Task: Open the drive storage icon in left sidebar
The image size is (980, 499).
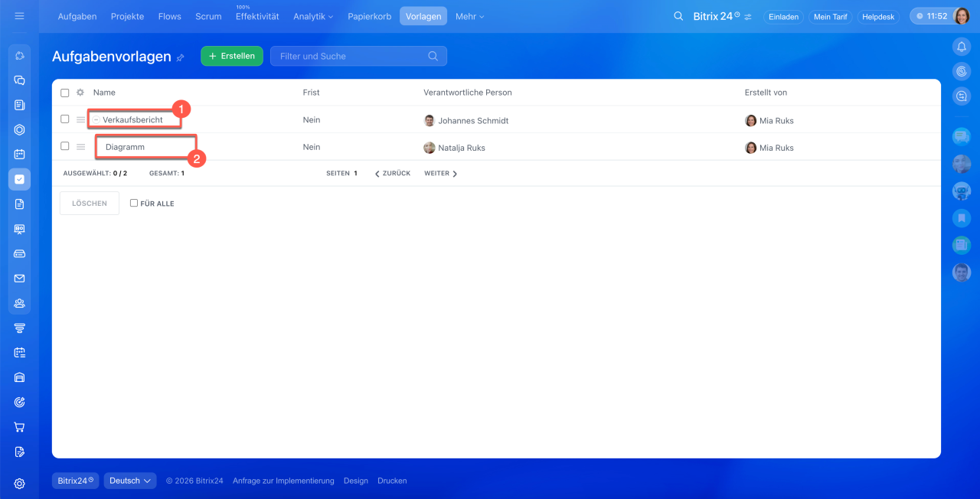Action: (20, 253)
